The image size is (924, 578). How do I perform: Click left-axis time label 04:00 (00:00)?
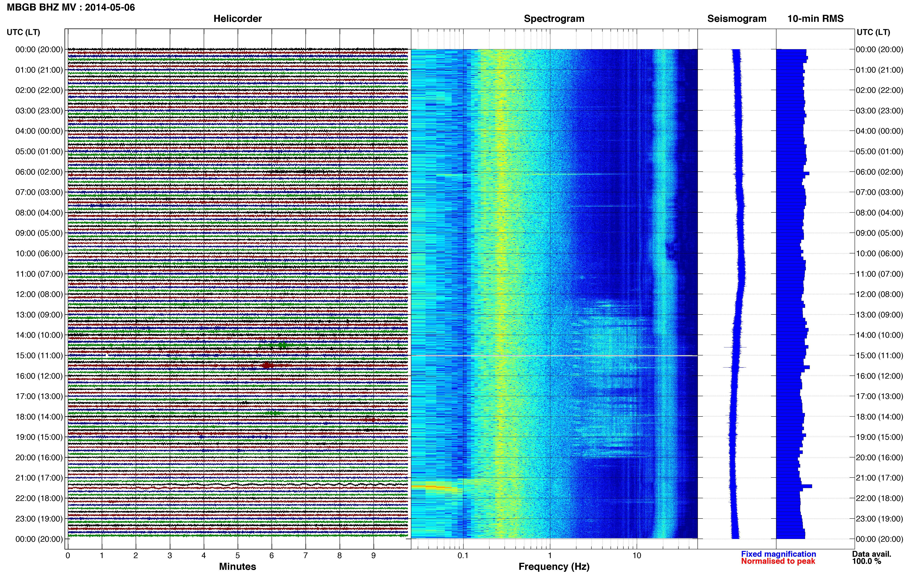39,131
